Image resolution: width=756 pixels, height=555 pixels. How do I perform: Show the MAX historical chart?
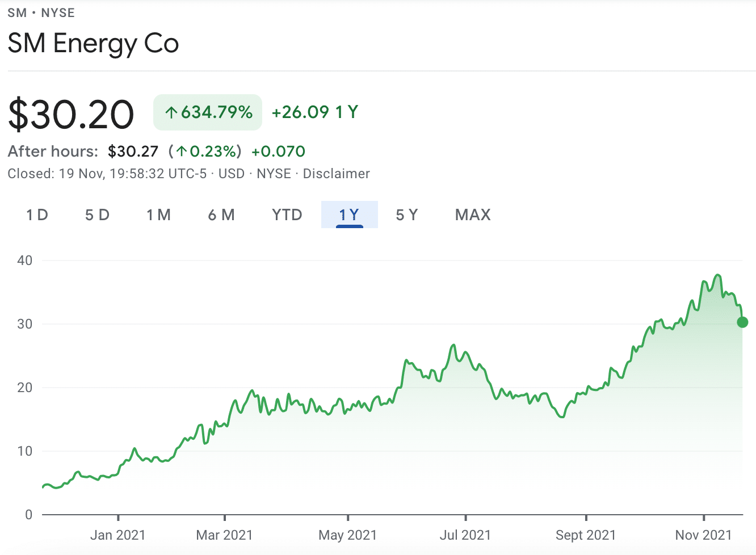point(472,215)
